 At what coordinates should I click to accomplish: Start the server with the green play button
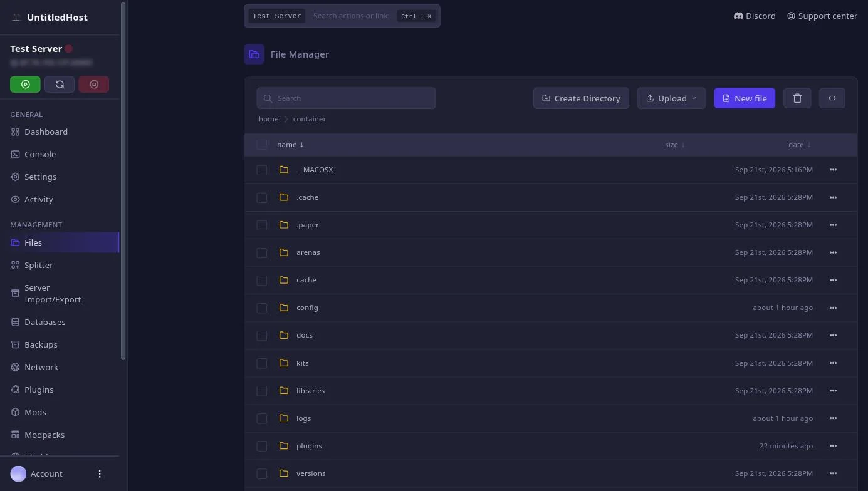click(25, 84)
